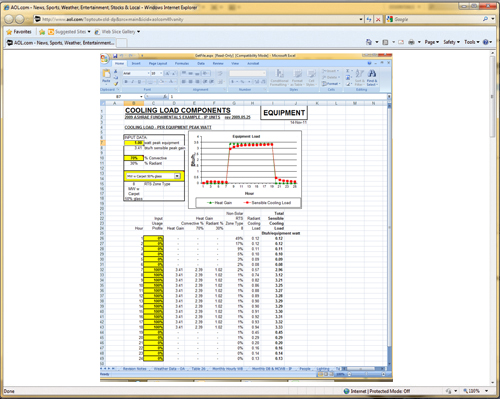Click the Paste clipboard icon in Excel
500x399 pixels.
(106, 74)
